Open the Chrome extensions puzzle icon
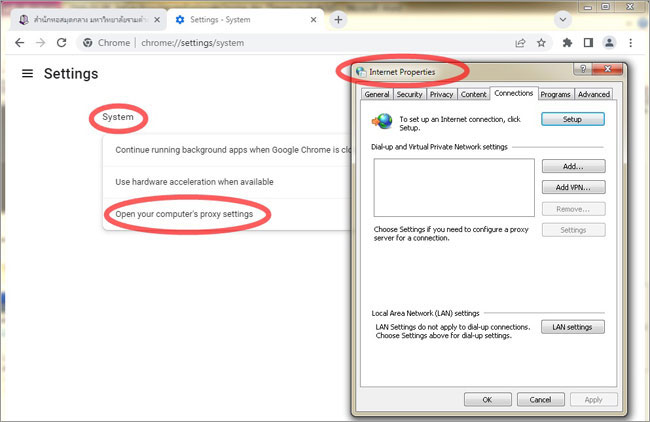Viewport: 650px width, 422px height. click(568, 43)
